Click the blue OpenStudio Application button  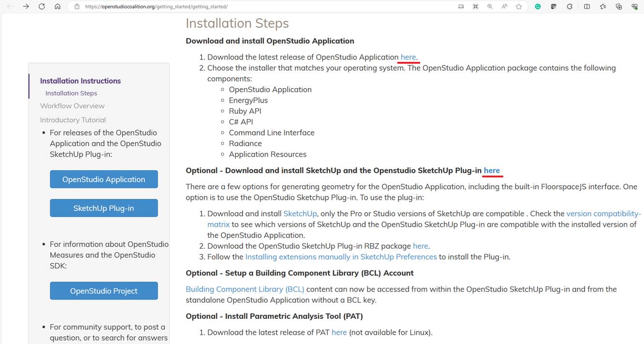click(104, 179)
